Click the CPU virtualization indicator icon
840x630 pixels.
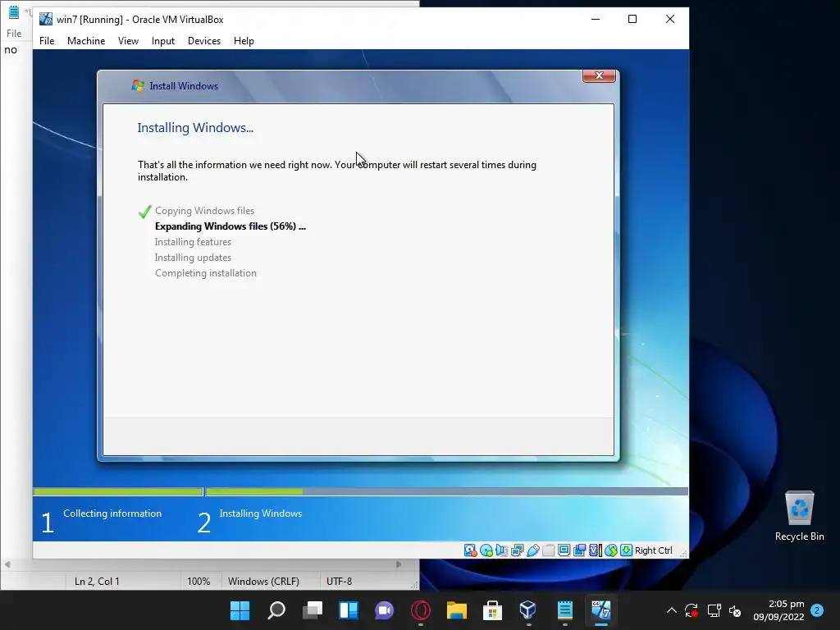coord(596,550)
